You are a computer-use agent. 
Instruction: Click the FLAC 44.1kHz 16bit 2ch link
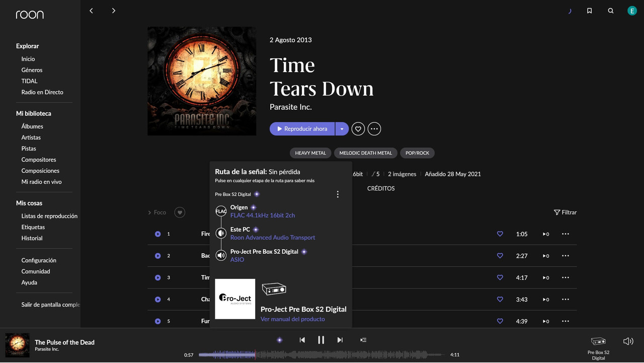(x=263, y=215)
